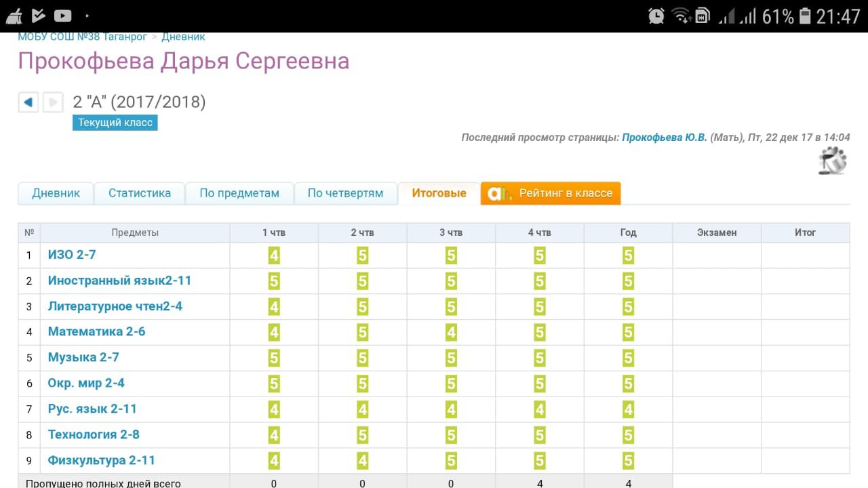
Task: Click the 4 чтв column header
Action: click(540, 232)
